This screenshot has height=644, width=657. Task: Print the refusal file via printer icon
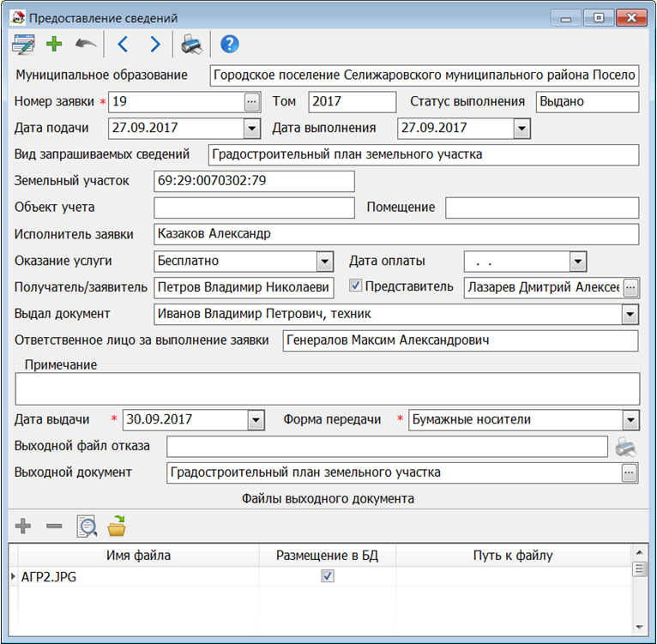pos(626,446)
